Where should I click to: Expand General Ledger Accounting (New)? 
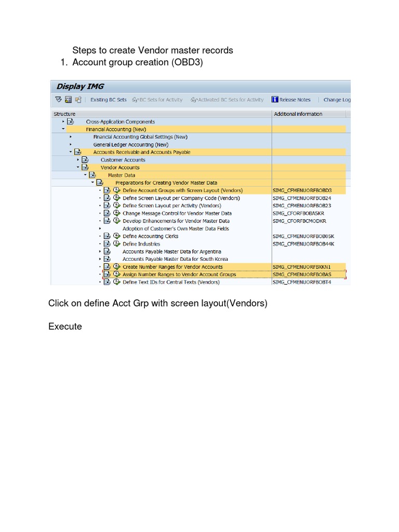71,144
